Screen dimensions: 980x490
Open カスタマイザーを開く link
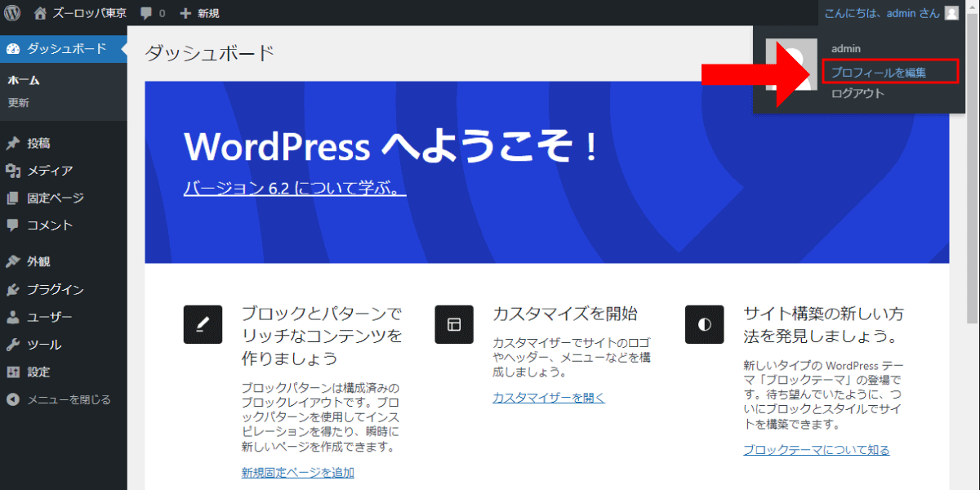point(549,398)
